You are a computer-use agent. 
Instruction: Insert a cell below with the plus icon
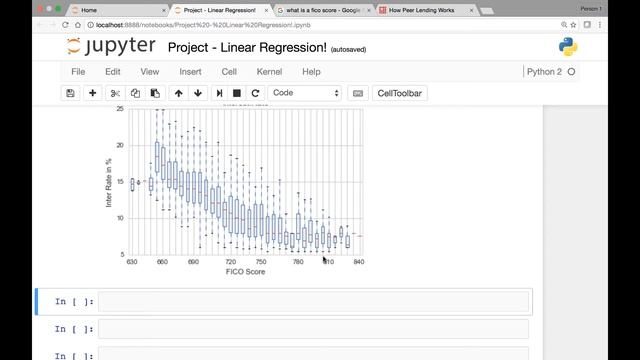93,93
